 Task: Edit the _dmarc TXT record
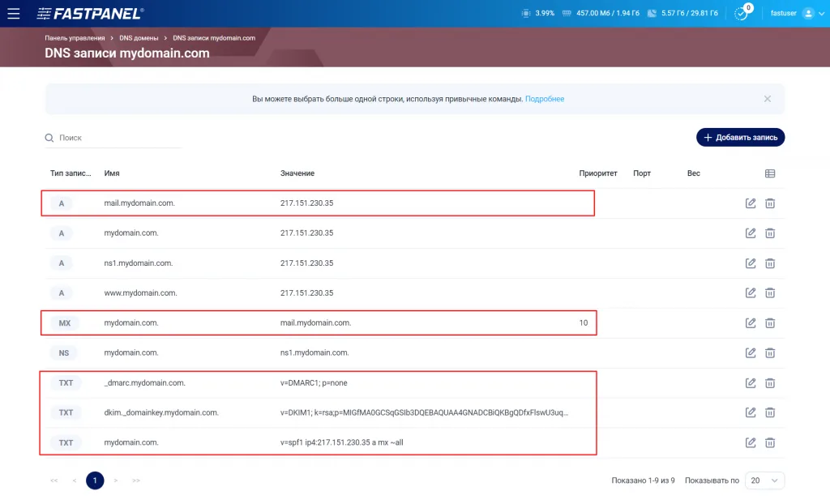751,382
